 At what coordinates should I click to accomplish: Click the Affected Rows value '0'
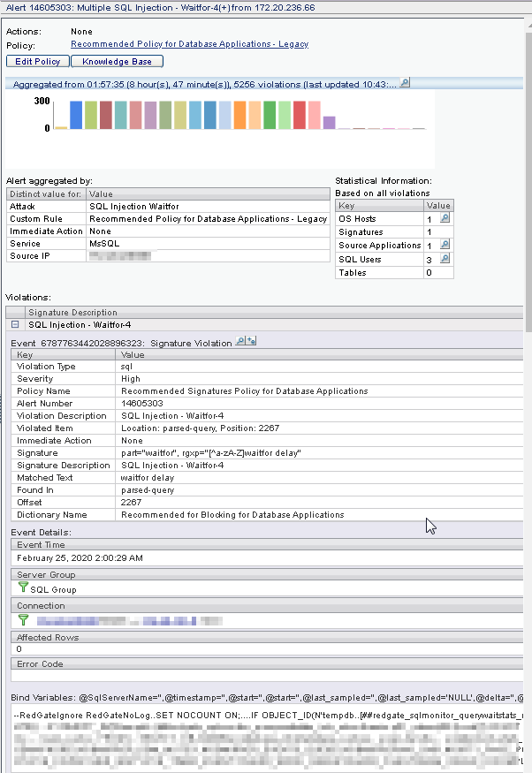(x=19, y=648)
